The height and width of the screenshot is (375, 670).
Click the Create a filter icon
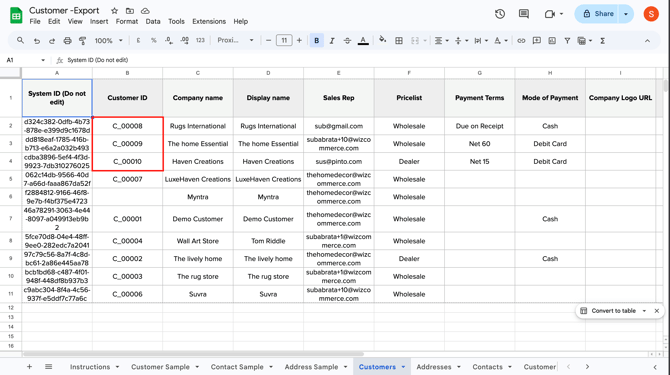point(567,41)
